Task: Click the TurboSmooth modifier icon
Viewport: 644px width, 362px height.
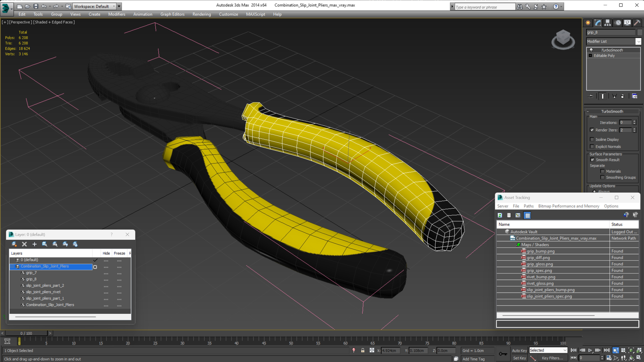Action: pos(591,49)
